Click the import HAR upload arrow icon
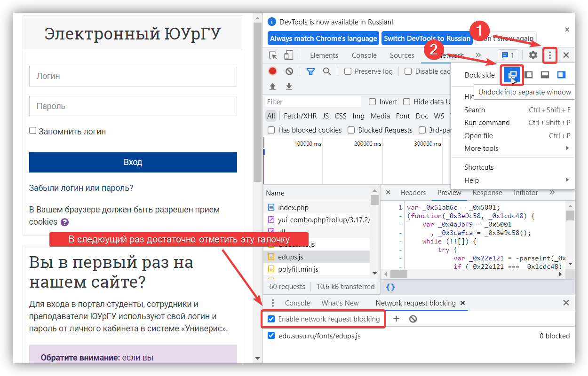Viewport: 588px width, 376px height. coord(273,86)
